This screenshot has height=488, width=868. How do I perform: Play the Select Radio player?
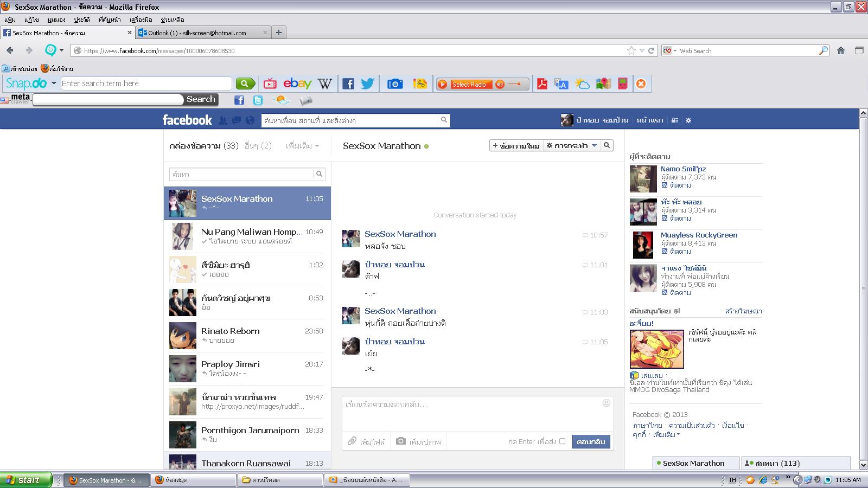tap(443, 84)
